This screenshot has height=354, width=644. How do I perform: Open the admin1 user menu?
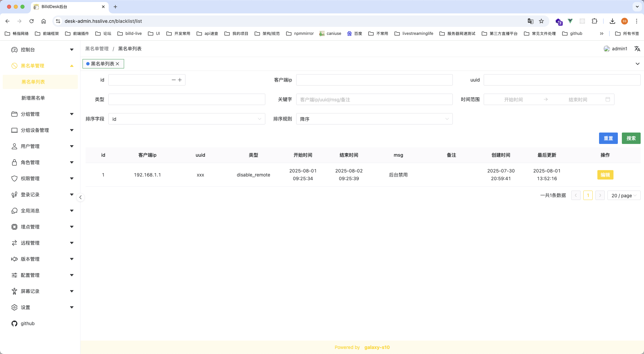(615, 49)
